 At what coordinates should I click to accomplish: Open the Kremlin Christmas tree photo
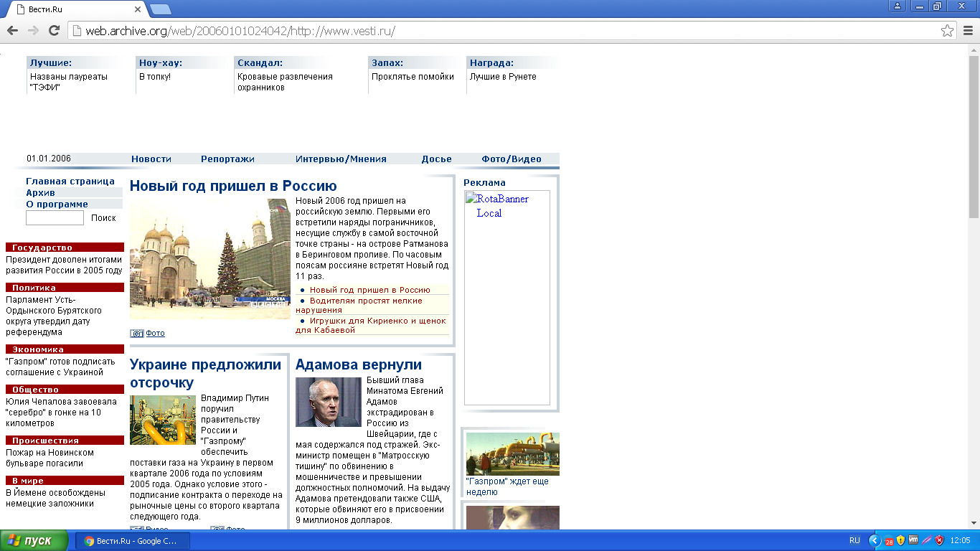coord(210,259)
